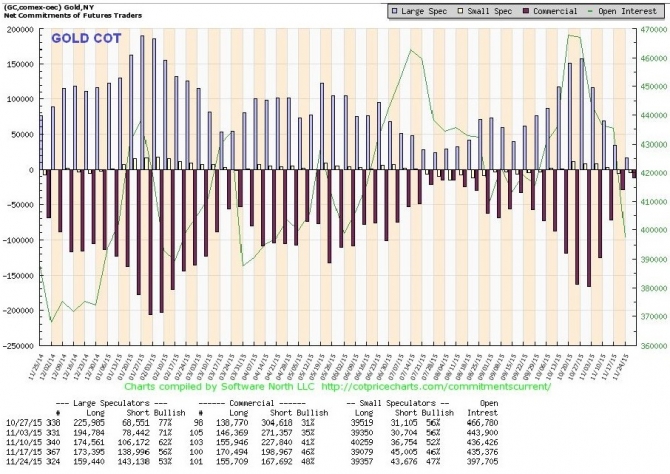This screenshot has width=670, height=474.
Task: Select the 'Open Interest' legend label
Action: pyautogui.click(x=627, y=12)
